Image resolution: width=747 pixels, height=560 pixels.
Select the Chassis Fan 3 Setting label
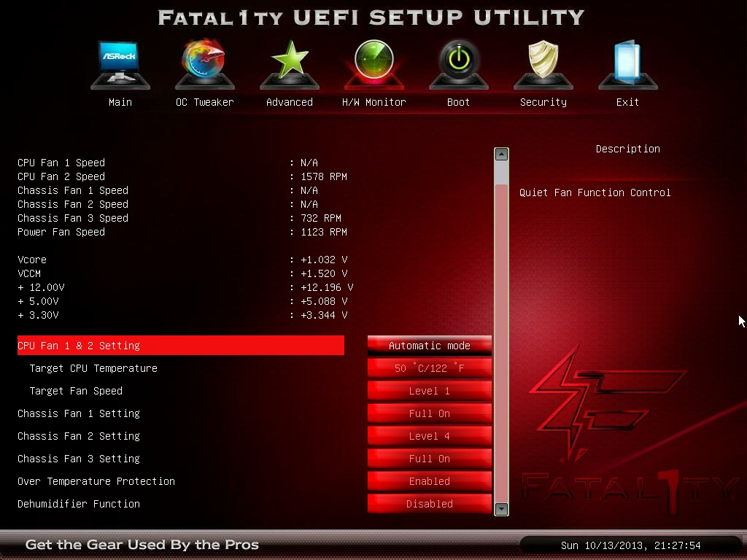79,459
